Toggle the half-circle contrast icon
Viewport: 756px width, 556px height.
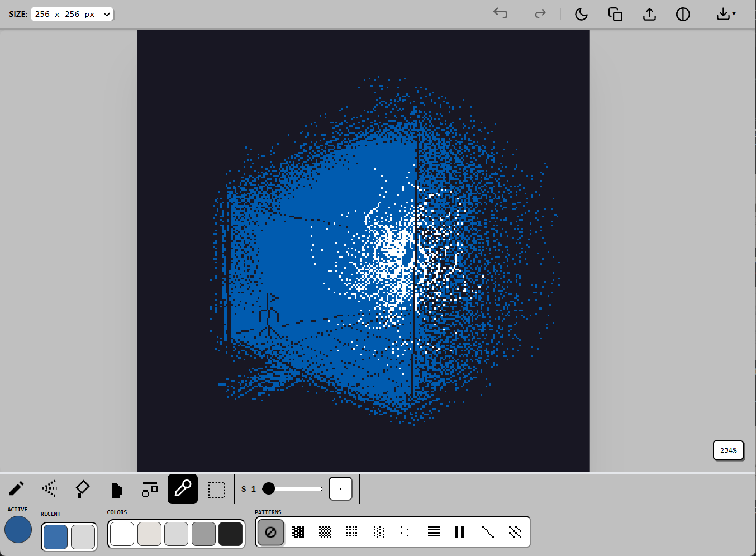[x=683, y=14]
